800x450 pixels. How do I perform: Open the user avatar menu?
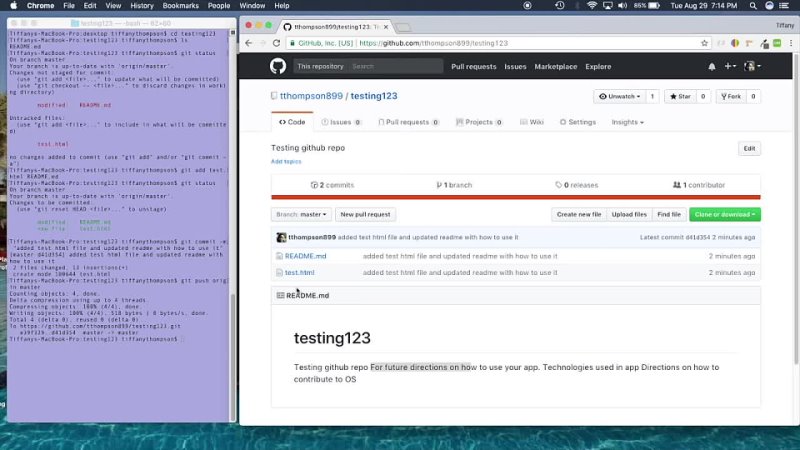[752, 66]
